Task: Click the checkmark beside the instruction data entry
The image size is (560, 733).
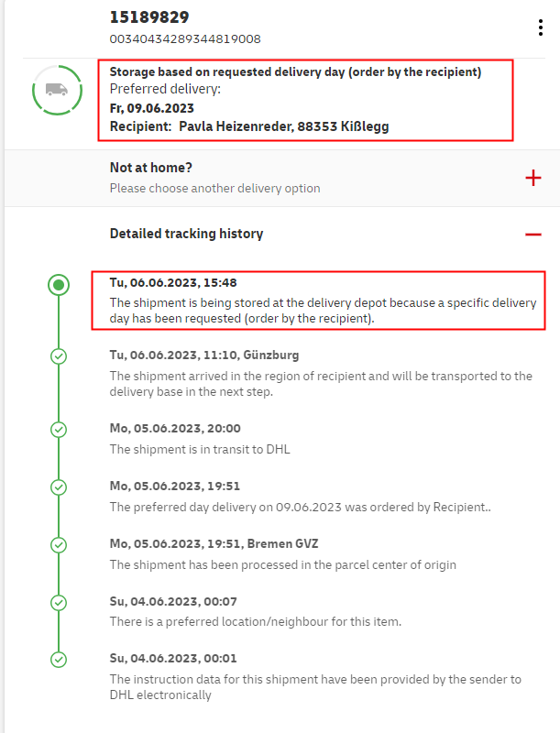Action: 59,659
